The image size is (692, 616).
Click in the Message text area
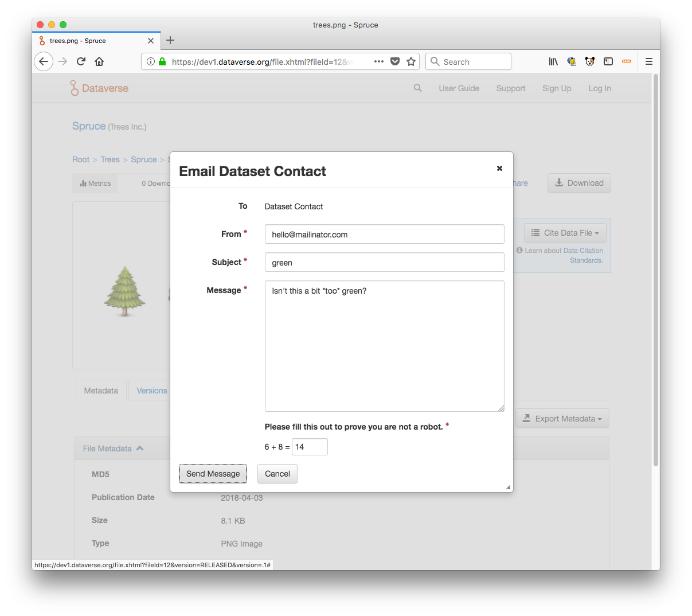point(384,346)
